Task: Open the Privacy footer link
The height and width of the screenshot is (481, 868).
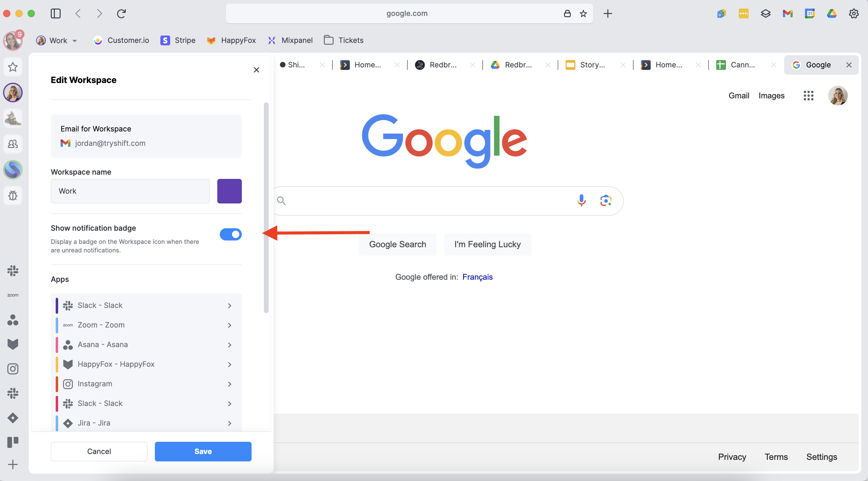Action: point(732,457)
